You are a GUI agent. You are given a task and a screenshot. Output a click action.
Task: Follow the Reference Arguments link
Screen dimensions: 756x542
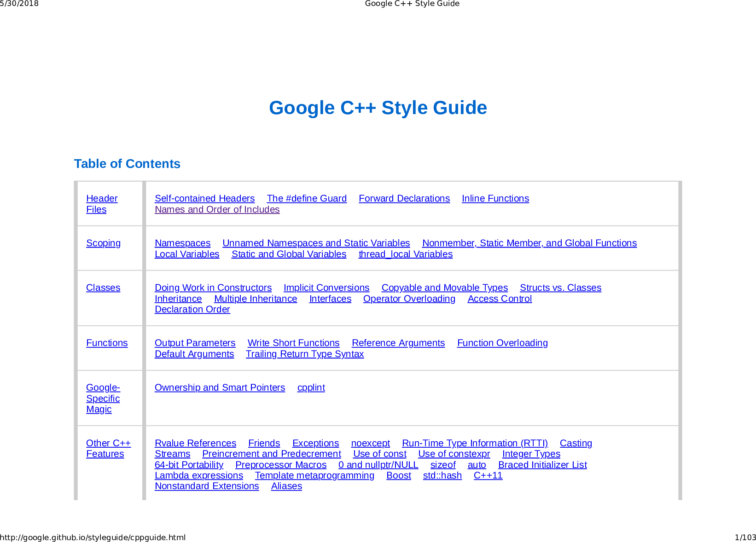[398, 343]
